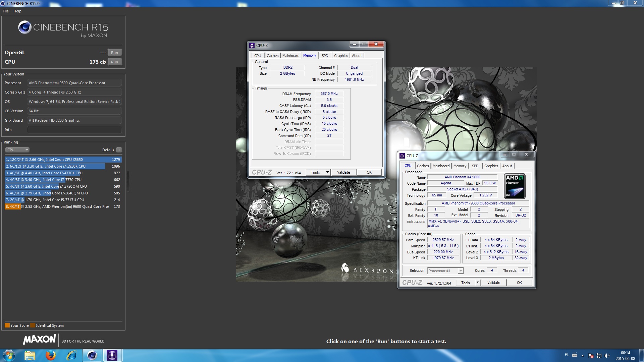Select Core i7-3770 ranking entry
Image resolution: width=644 pixels, height=362 pixels.
pyautogui.click(x=63, y=180)
